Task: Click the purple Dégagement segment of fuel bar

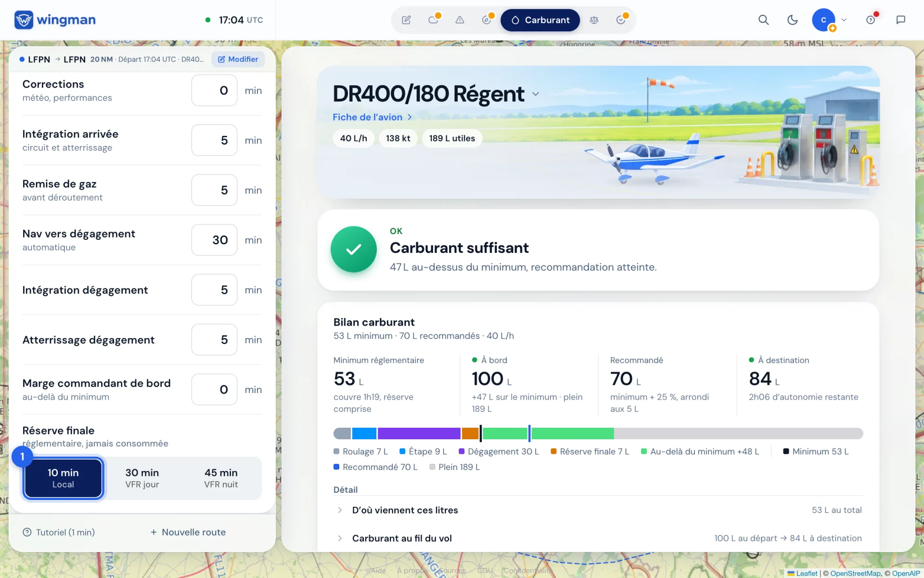Action: (419, 433)
